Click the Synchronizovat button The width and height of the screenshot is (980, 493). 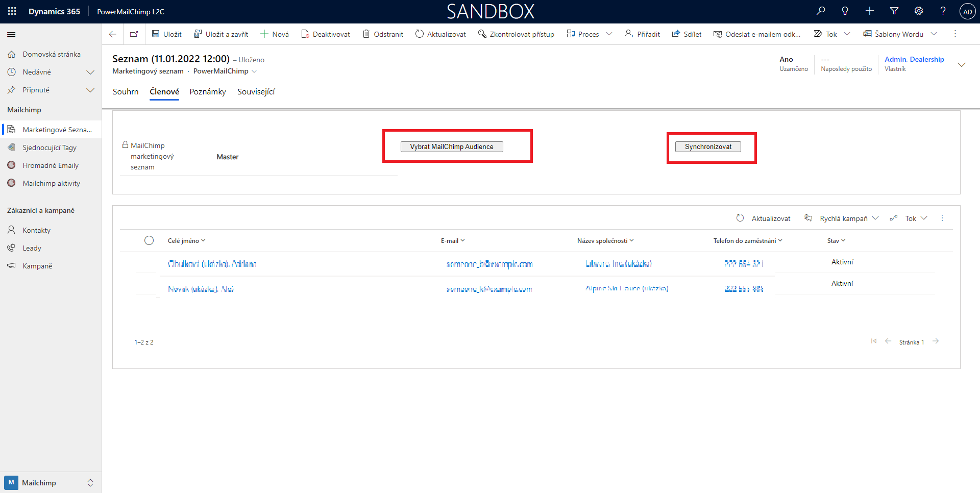pyautogui.click(x=708, y=147)
